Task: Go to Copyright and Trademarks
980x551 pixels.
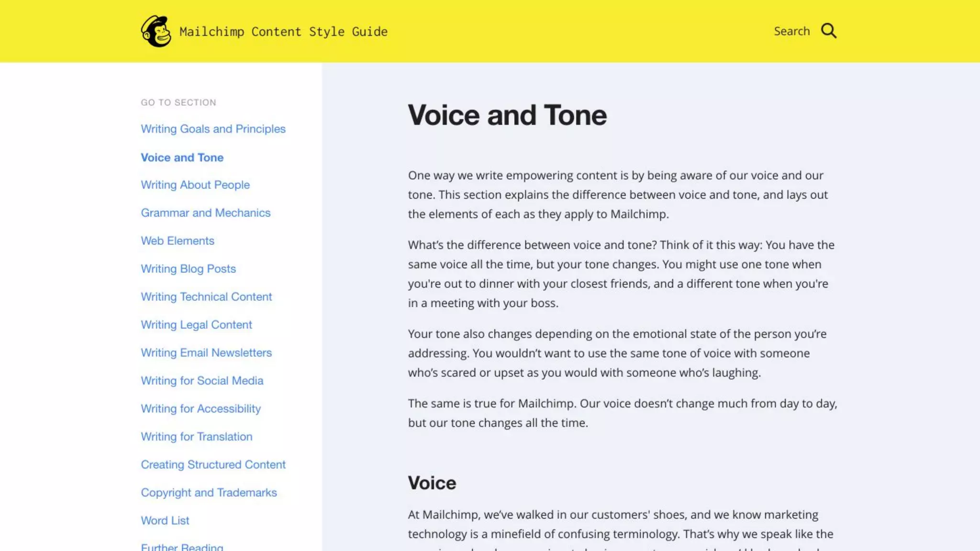Action: (x=209, y=493)
